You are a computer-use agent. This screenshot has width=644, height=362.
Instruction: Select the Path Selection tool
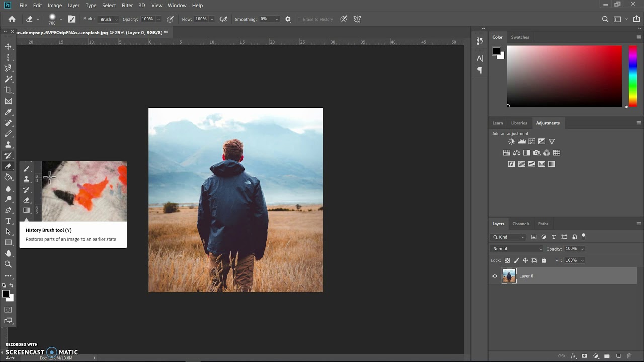point(8,232)
